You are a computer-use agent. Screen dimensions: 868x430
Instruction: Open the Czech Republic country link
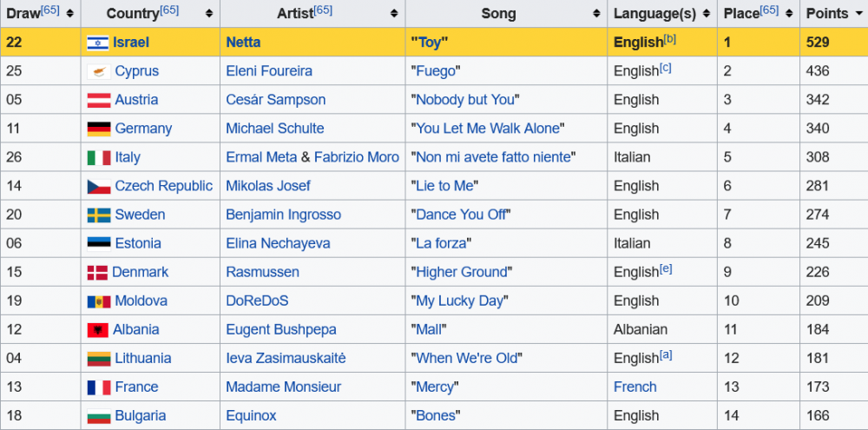click(163, 186)
